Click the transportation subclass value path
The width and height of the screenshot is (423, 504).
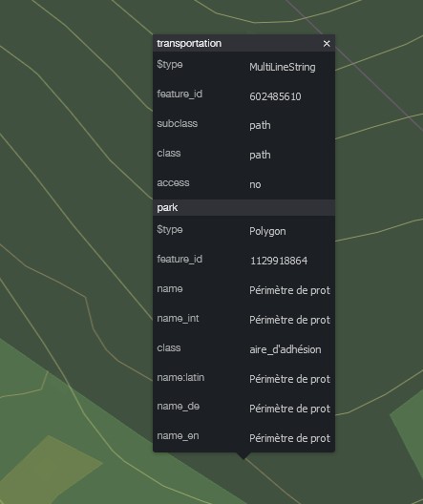click(260, 126)
